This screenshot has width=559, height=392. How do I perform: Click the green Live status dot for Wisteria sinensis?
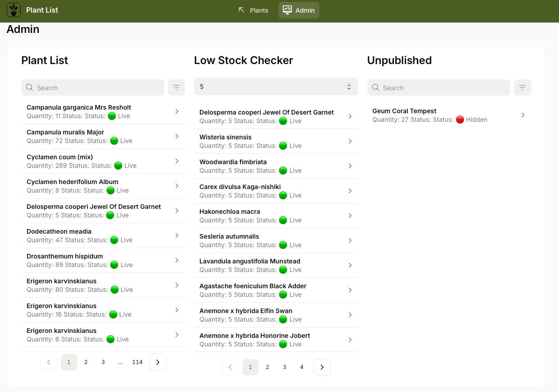pos(283,146)
